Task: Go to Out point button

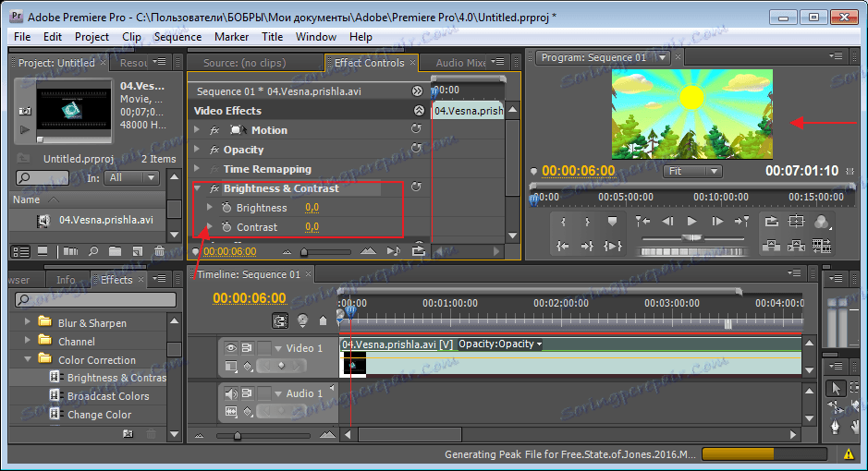Action: coord(587,246)
